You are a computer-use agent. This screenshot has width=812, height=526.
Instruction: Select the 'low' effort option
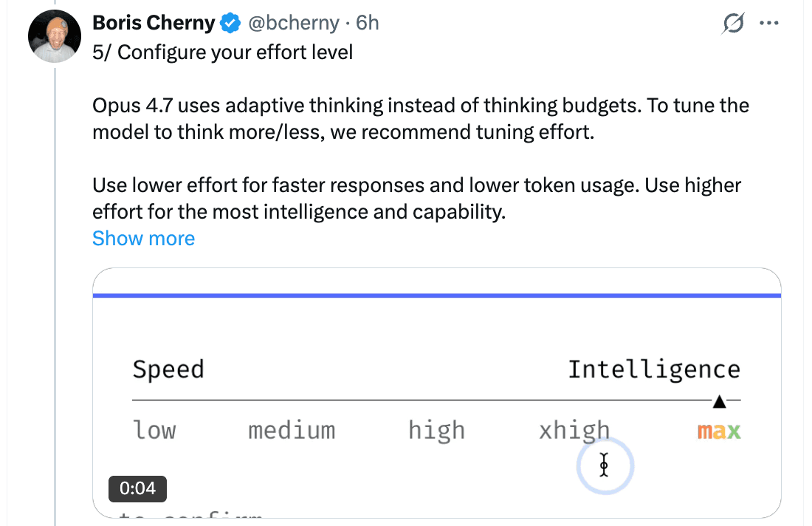click(154, 431)
